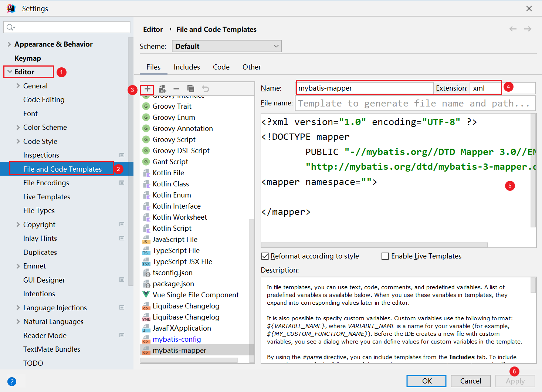
Task: Click the code editor horizontal scrollbar
Action: (x=374, y=244)
